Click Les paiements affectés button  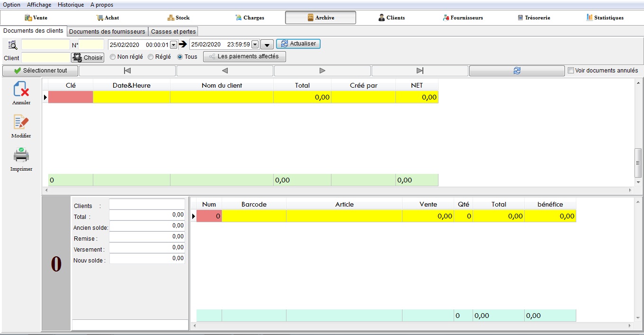pyautogui.click(x=244, y=56)
